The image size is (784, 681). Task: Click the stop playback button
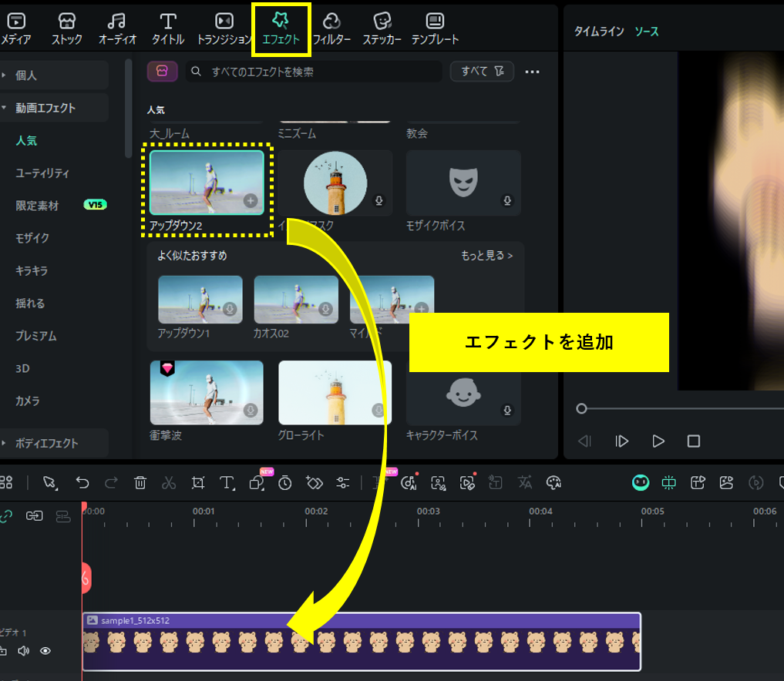tap(693, 441)
